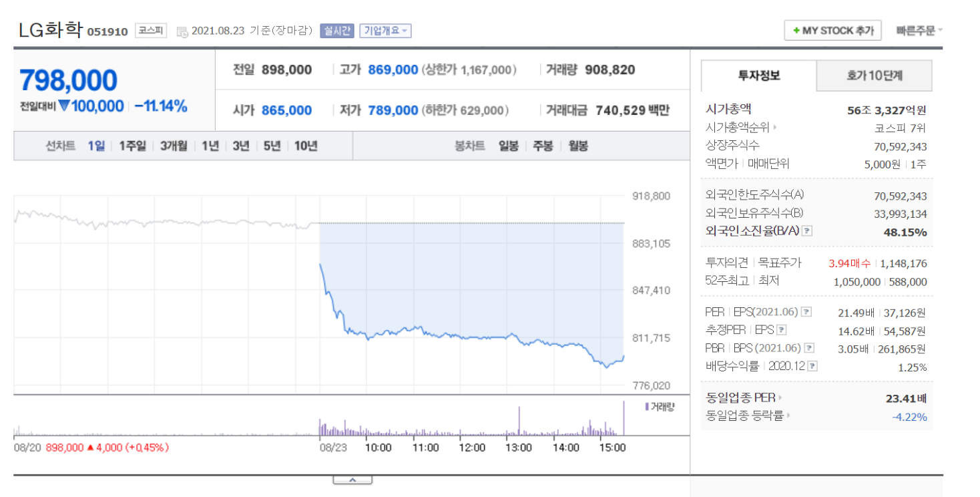Toggle the 실시간 real-time button
The height and width of the screenshot is (497, 980).
coord(336,31)
